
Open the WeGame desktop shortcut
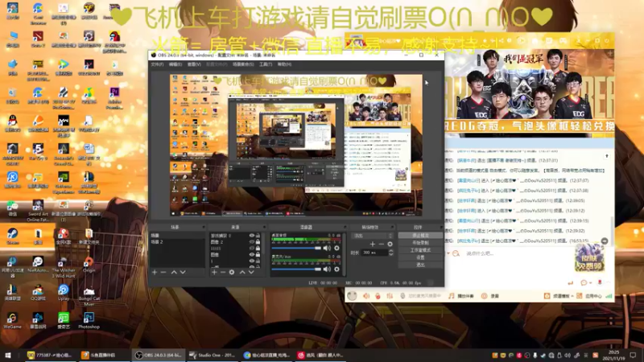coord(12,320)
